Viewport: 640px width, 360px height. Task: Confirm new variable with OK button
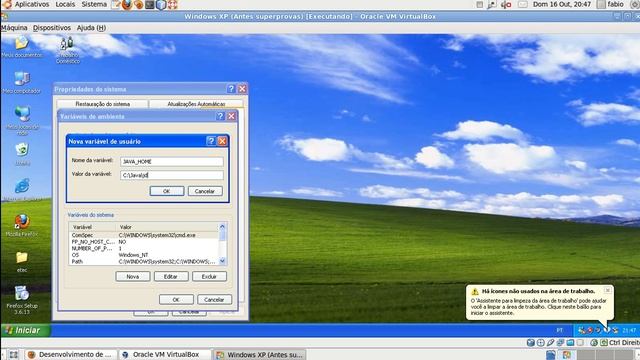pyautogui.click(x=167, y=191)
